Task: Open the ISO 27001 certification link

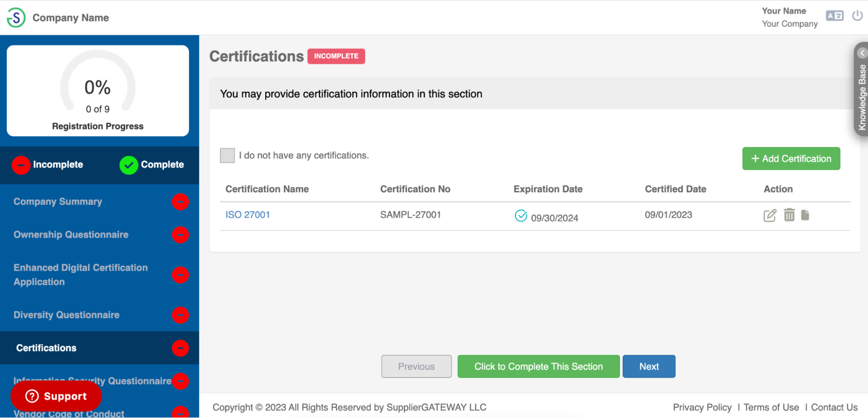Action: [247, 214]
